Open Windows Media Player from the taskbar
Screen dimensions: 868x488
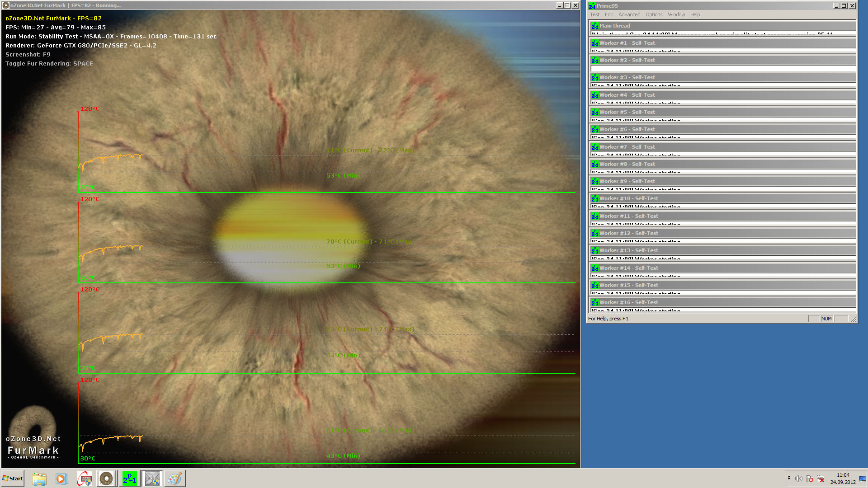pyautogui.click(x=61, y=479)
